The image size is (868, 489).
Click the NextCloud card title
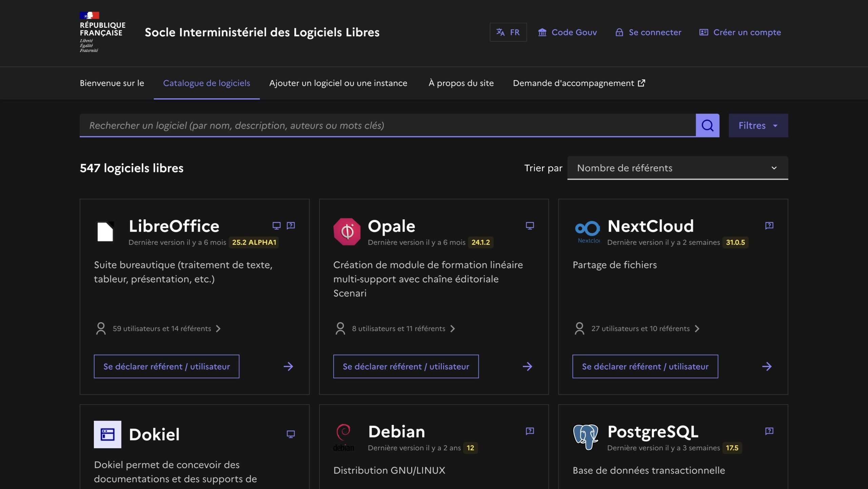651,226
